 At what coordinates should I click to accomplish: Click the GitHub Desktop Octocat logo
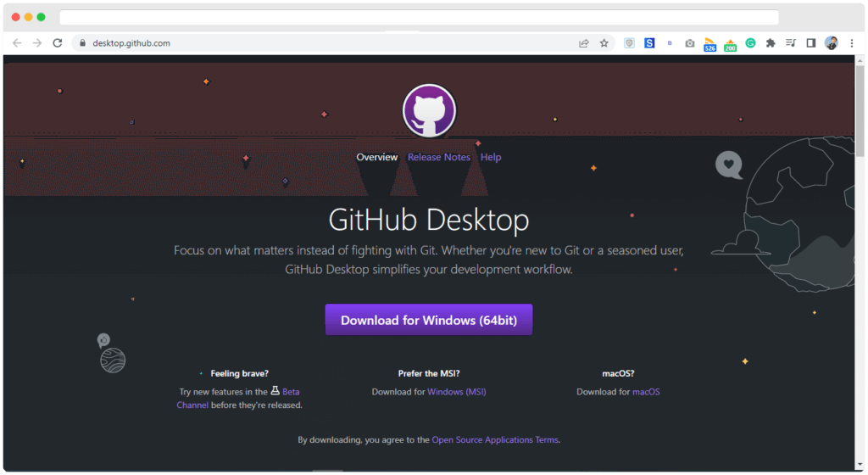click(429, 111)
